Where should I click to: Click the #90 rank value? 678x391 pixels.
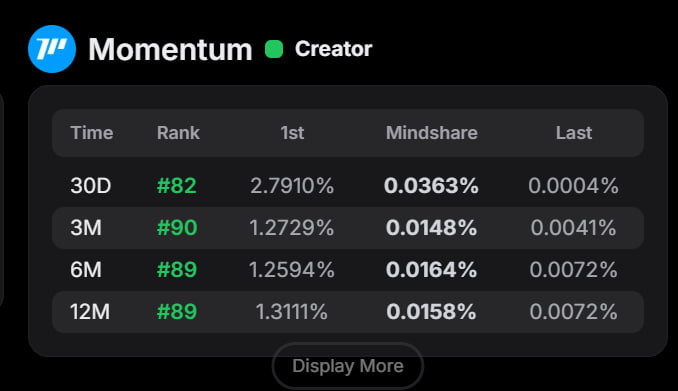(177, 228)
